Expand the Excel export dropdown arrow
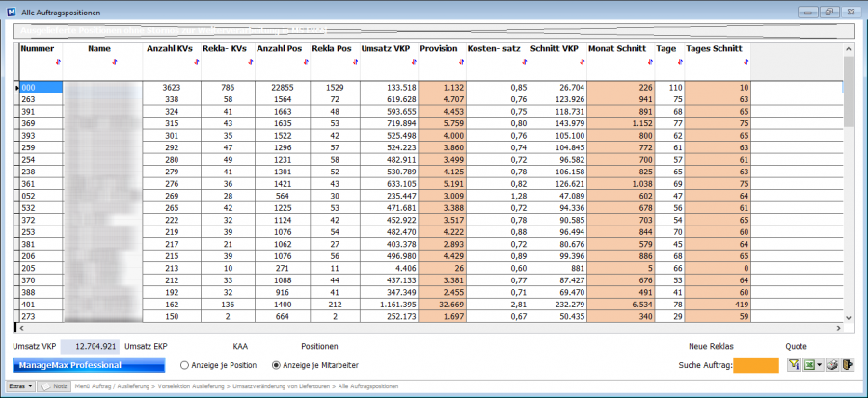This screenshot has height=398, width=868. [819, 365]
